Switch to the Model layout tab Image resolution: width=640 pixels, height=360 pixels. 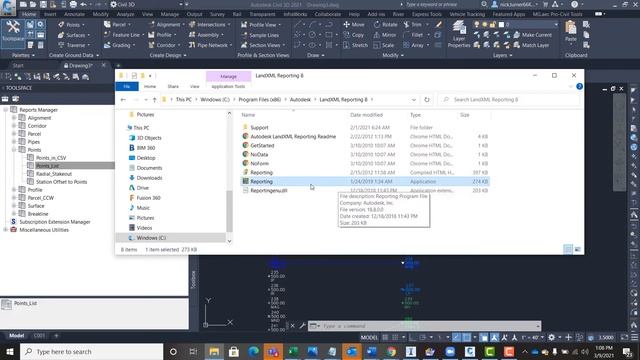coord(17,336)
